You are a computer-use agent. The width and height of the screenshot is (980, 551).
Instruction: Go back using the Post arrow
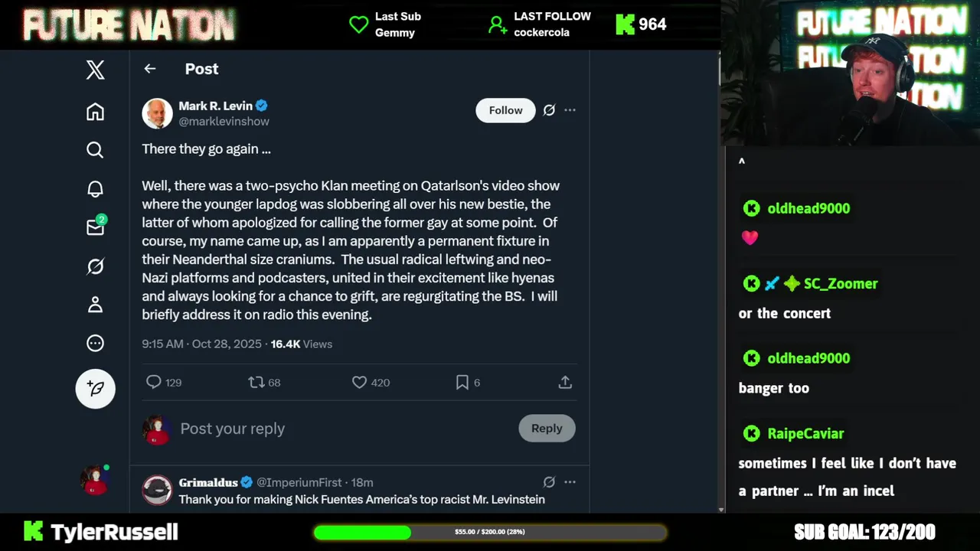pos(150,69)
